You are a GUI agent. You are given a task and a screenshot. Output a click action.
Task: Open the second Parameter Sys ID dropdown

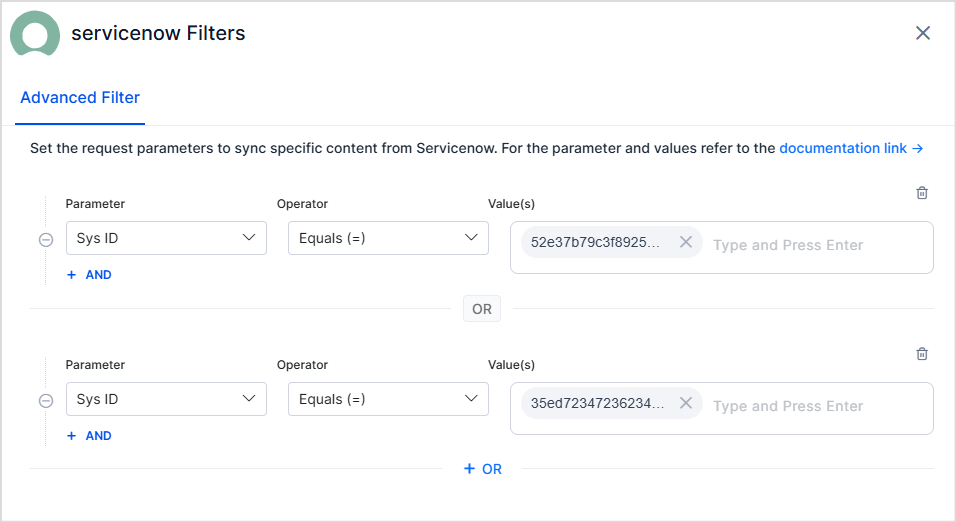pyautogui.click(x=166, y=399)
